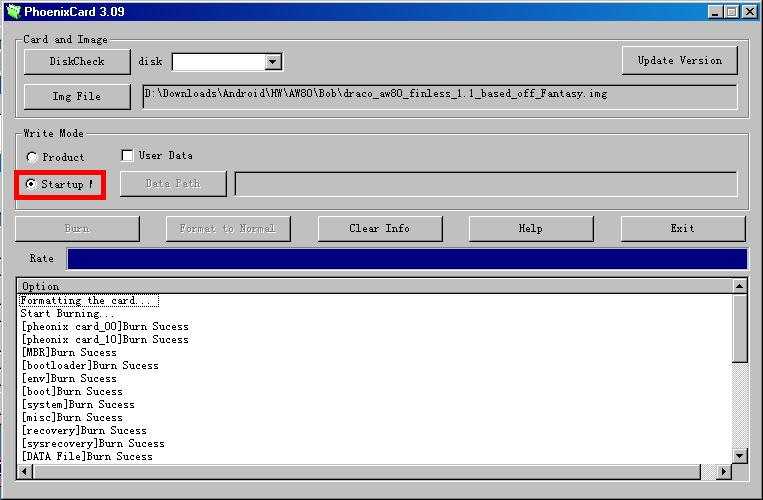Select the '[MBR]Burn Sucess' log line
The width and height of the screenshot is (763, 500).
pos(69,353)
